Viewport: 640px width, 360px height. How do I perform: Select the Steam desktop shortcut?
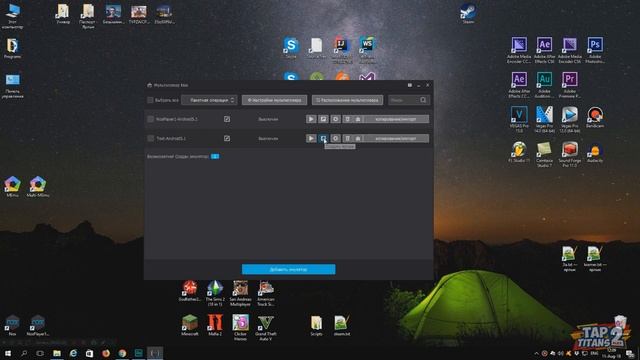coord(468,13)
